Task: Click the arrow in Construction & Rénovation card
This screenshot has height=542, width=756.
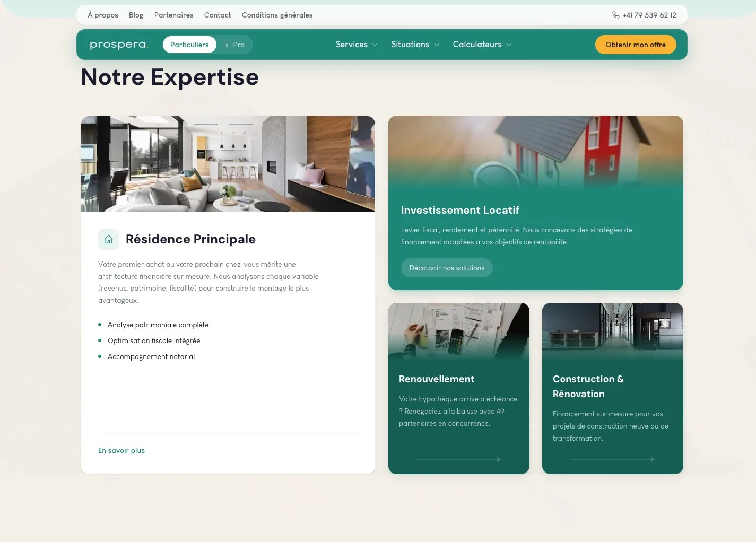Action: (x=612, y=459)
